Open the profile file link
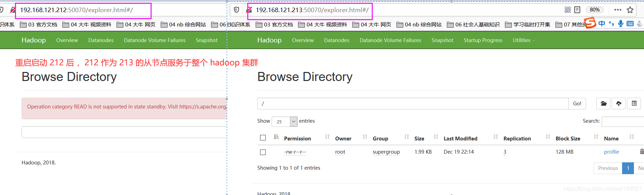The image size is (644, 195). [611, 152]
